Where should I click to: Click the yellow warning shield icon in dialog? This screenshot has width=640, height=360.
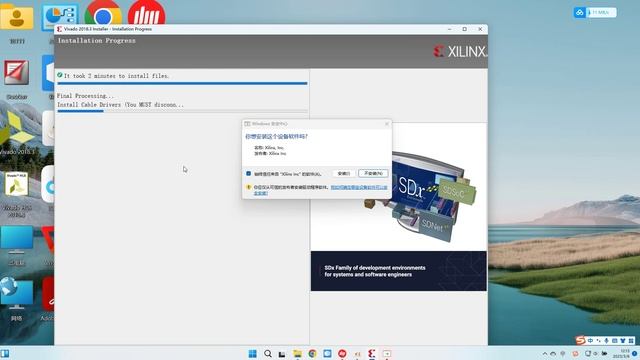pyautogui.click(x=248, y=187)
